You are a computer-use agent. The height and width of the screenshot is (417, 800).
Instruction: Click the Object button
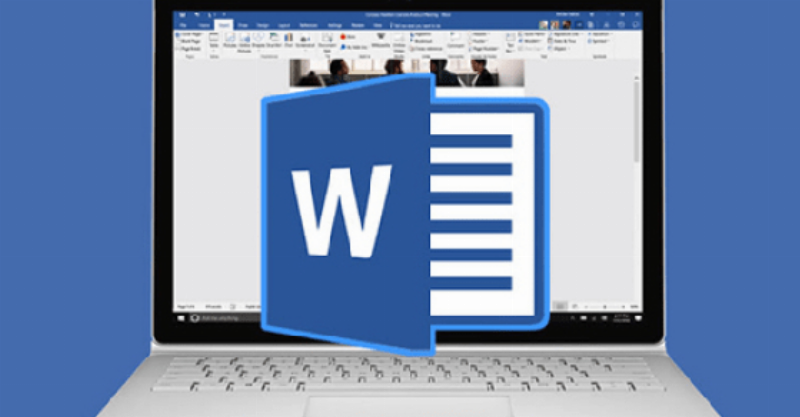tap(560, 49)
